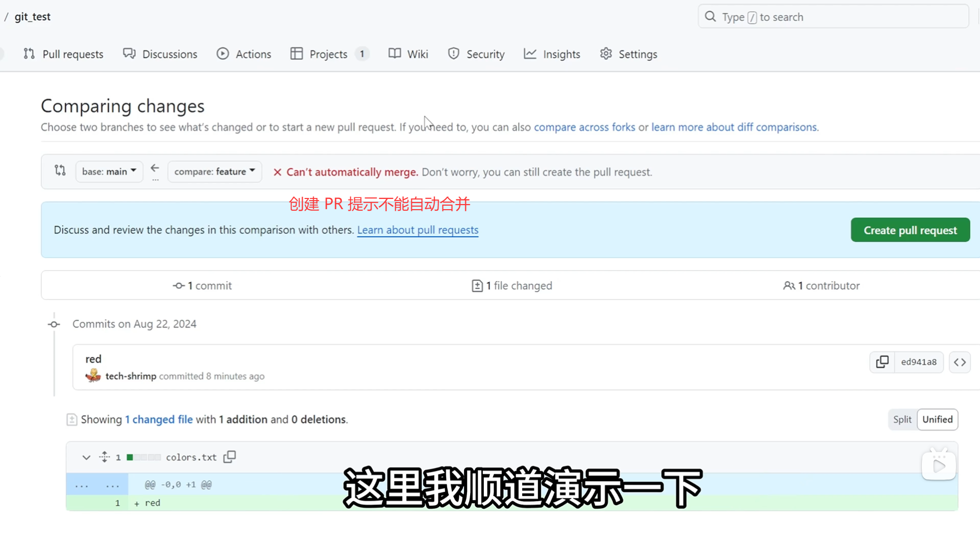Image resolution: width=980 pixels, height=551 pixels.
Task: Collapse the colors.txt diff chevron
Action: 86,457
